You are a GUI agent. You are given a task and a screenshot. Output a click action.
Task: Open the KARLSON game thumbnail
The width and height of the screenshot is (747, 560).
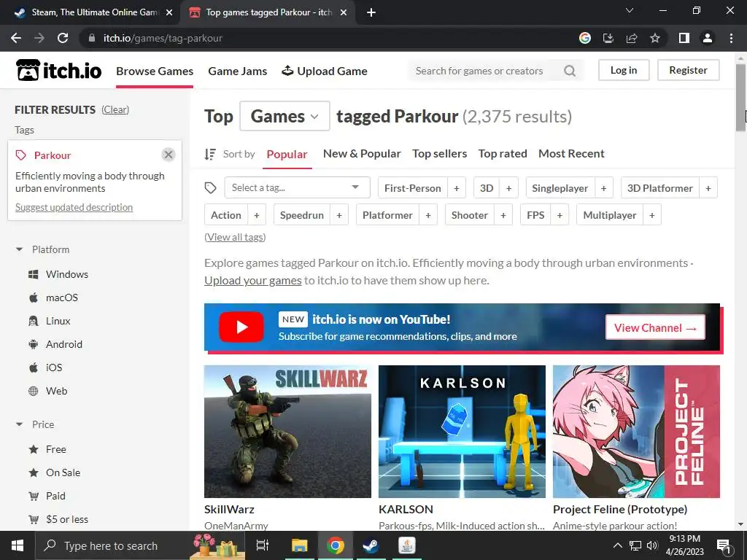pos(462,432)
